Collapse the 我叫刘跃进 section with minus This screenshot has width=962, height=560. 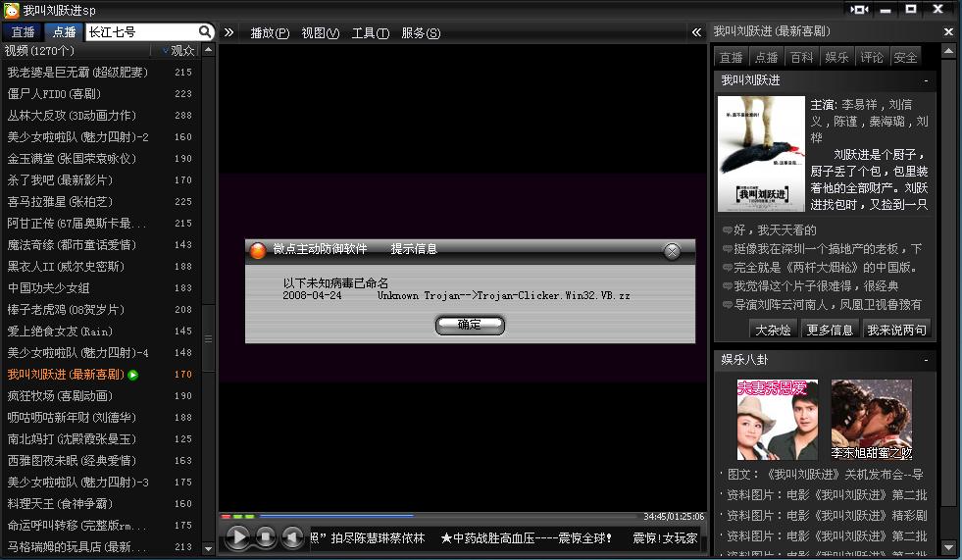926,80
